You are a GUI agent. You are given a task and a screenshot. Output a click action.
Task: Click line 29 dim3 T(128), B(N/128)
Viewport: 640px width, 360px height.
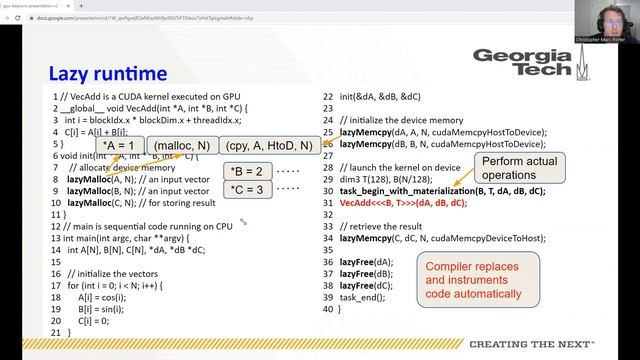(x=386, y=179)
